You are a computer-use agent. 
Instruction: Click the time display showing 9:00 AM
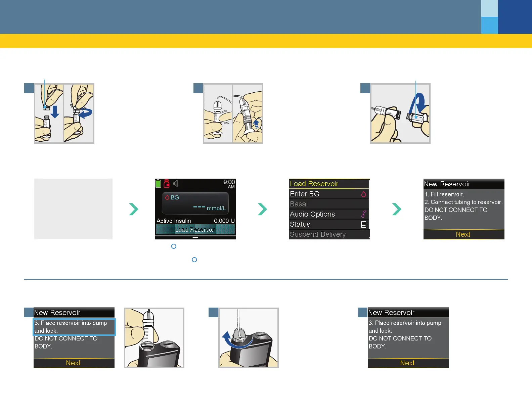[x=229, y=184]
